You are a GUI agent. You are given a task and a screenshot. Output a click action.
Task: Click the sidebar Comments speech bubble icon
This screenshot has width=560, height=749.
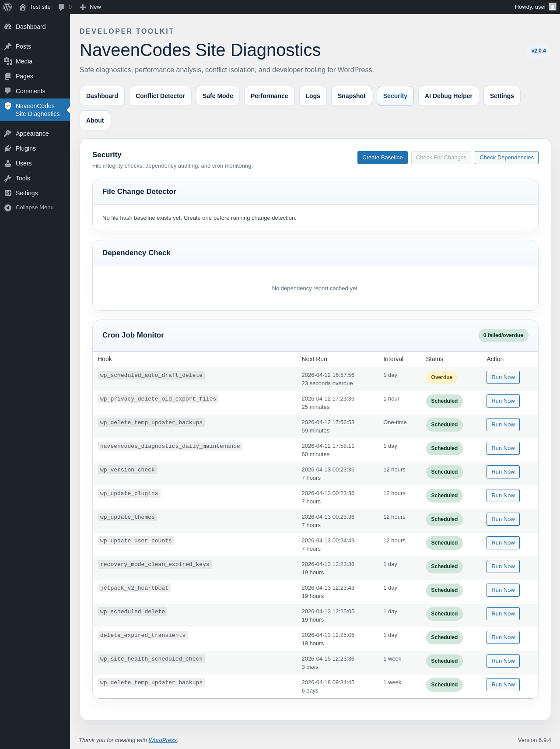point(8,91)
